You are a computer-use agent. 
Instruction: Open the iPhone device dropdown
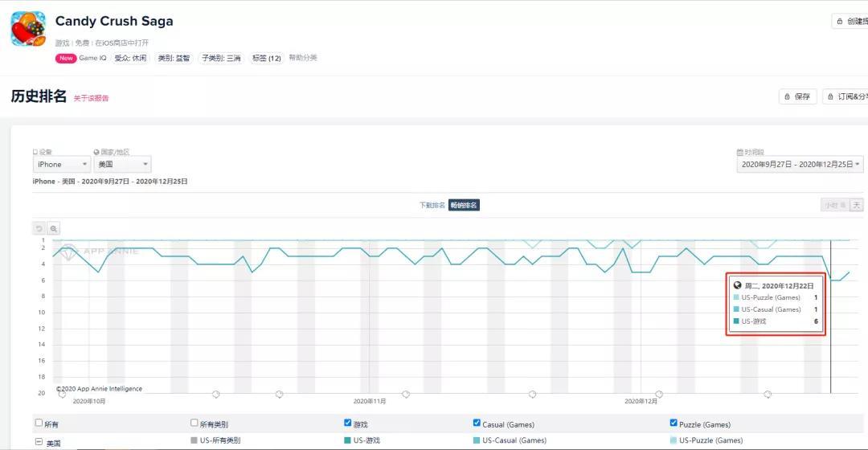[x=61, y=164]
